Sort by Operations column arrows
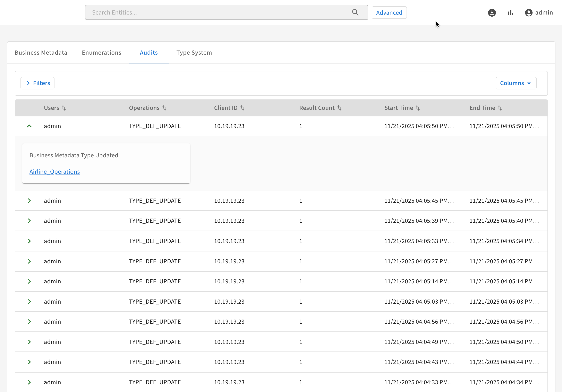Viewport: 562px width, 392px height. [164, 108]
